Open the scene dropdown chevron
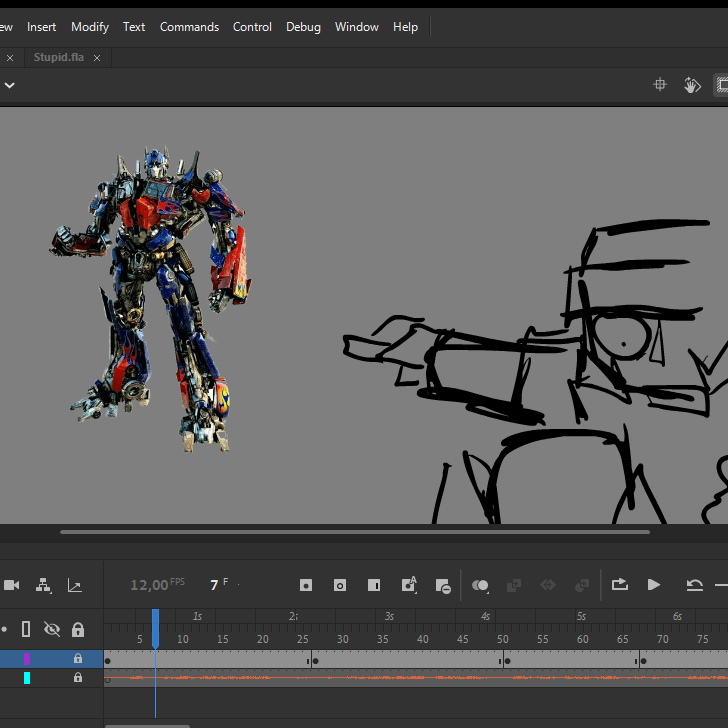The image size is (728, 728). pyautogui.click(x=10, y=85)
